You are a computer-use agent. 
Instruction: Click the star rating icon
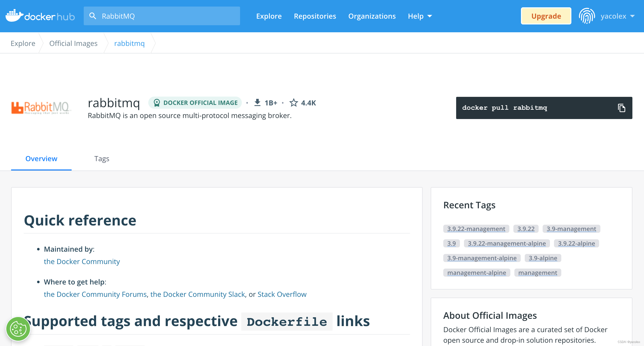tap(294, 103)
